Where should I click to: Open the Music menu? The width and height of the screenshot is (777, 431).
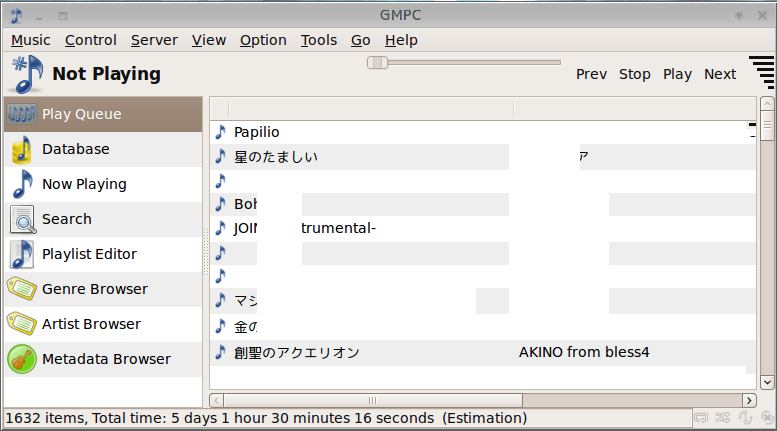click(30, 40)
